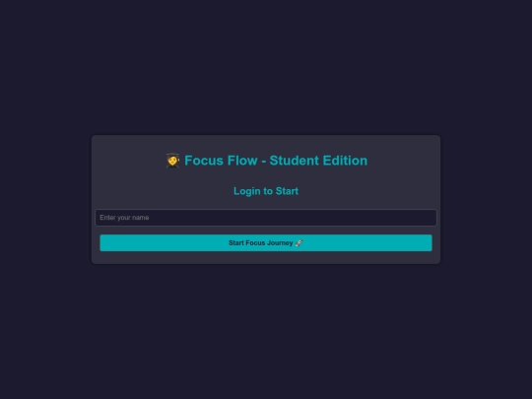Click the words Focus Flow in title
532x399 pixels.
pos(221,161)
